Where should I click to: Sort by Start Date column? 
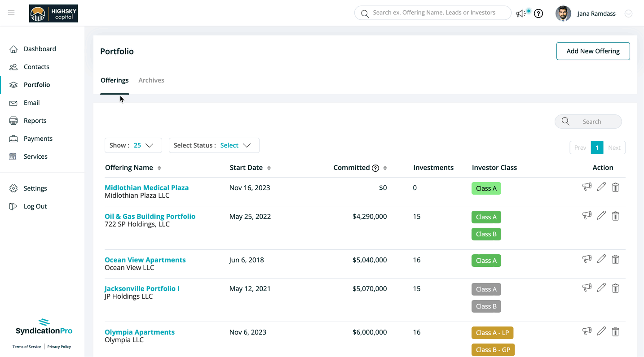(269, 168)
